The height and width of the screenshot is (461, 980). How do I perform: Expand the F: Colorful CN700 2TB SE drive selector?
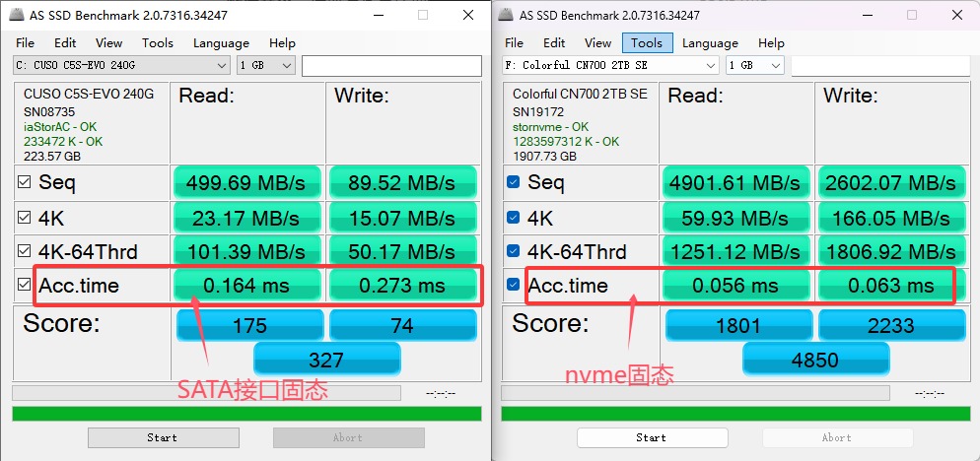[x=610, y=65]
